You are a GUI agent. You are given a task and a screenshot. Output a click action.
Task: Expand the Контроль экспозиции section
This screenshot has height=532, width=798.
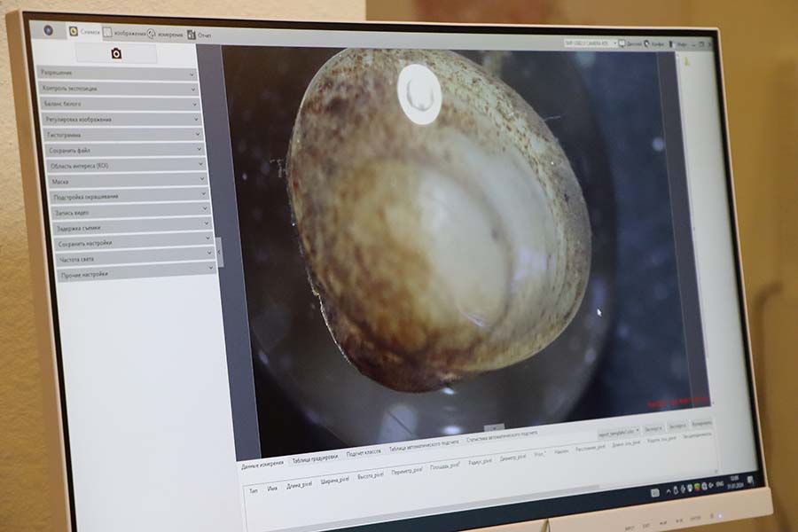[x=119, y=89]
